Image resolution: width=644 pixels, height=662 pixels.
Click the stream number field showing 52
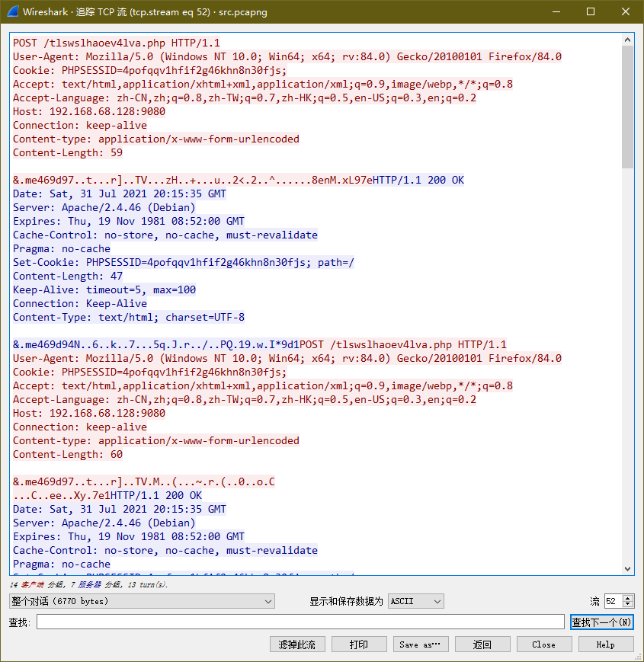point(614,601)
